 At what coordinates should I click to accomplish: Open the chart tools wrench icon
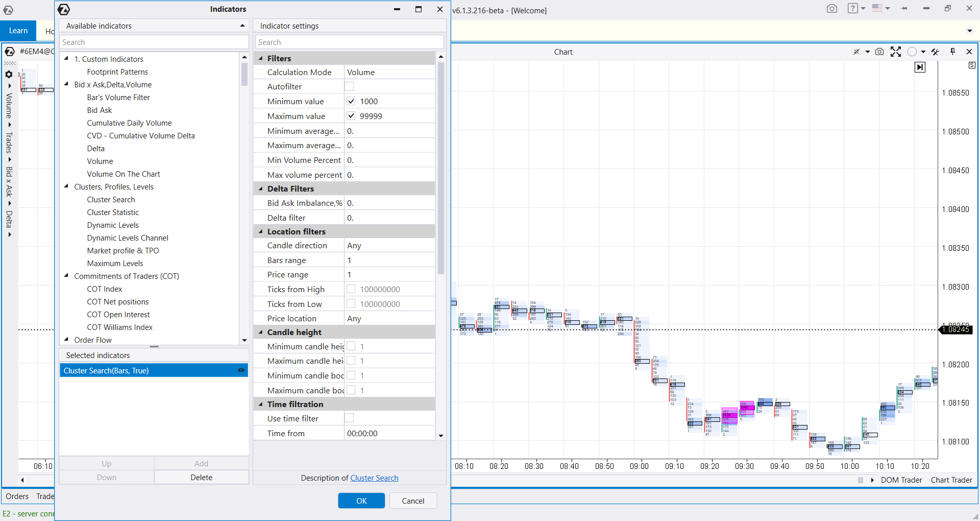[x=935, y=52]
